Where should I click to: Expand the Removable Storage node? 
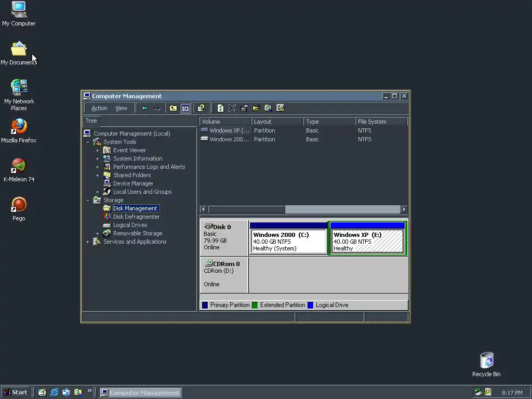coord(97,233)
